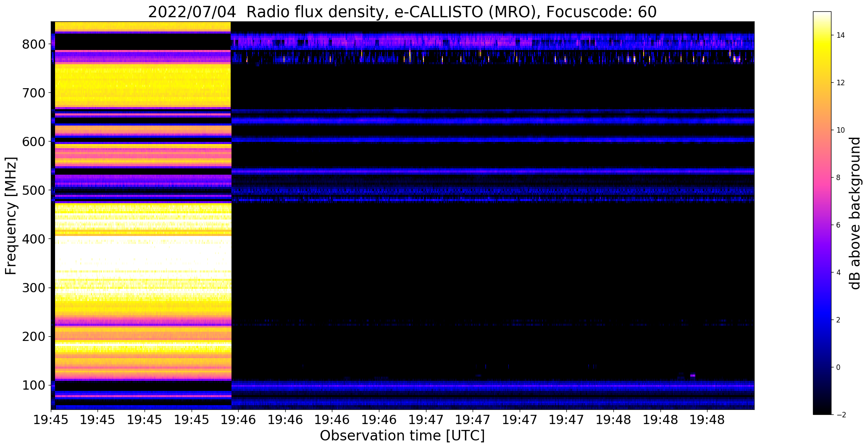Select the 200 frequency tick label
The height and width of the screenshot is (448, 868).
pos(33,336)
